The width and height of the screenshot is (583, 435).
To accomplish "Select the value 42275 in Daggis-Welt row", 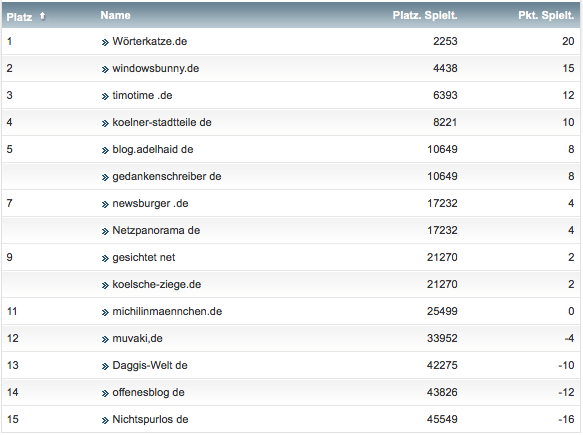I will coord(442,365).
